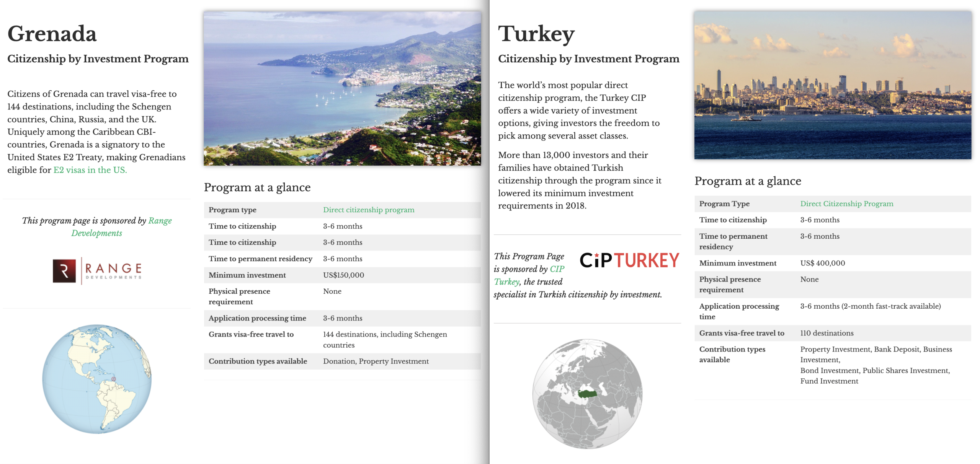
Task: Click the CIP Turkey logo
Action: (x=629, y=260)
